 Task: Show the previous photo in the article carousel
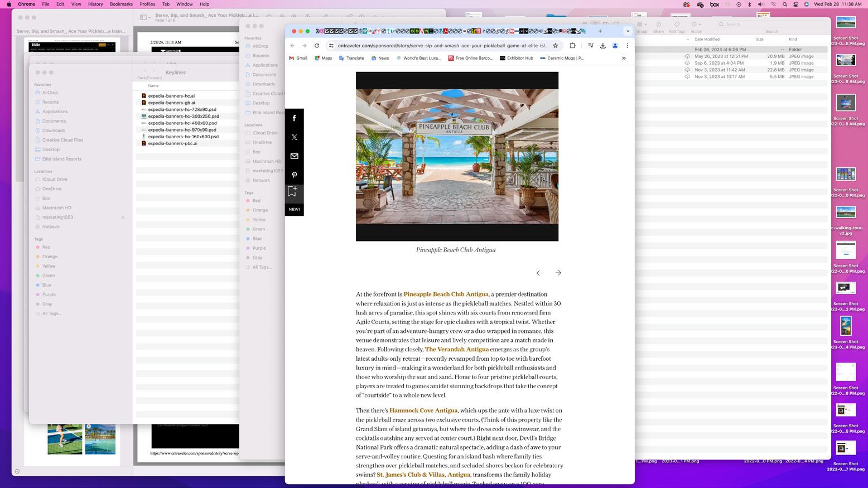[539, 273]
